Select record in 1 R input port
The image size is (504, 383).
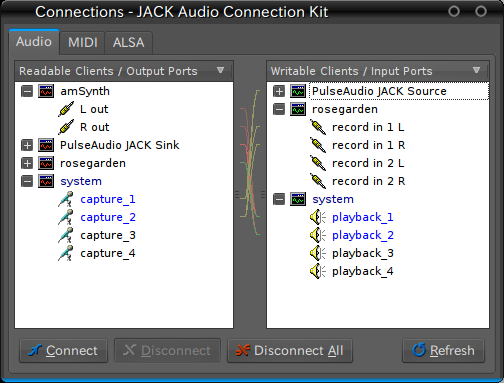(368, 145)
